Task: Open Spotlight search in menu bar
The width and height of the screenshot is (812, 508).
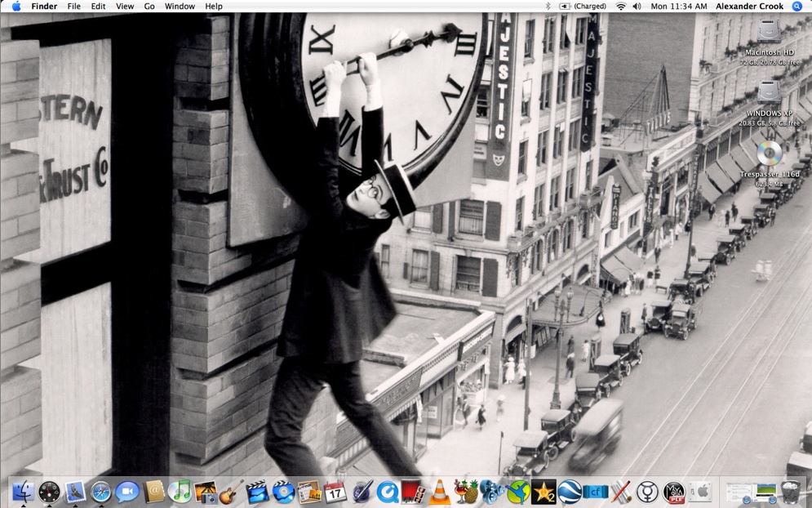Action: [x=797, y=7]
